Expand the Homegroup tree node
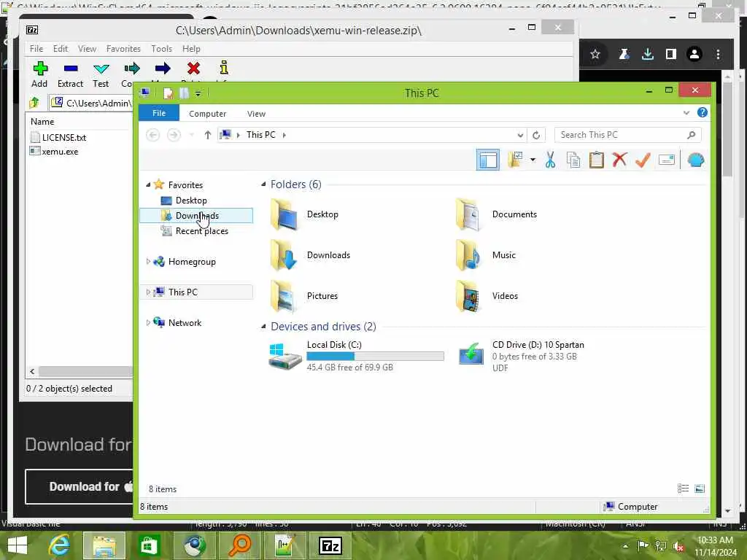 (x=148, y=262)
